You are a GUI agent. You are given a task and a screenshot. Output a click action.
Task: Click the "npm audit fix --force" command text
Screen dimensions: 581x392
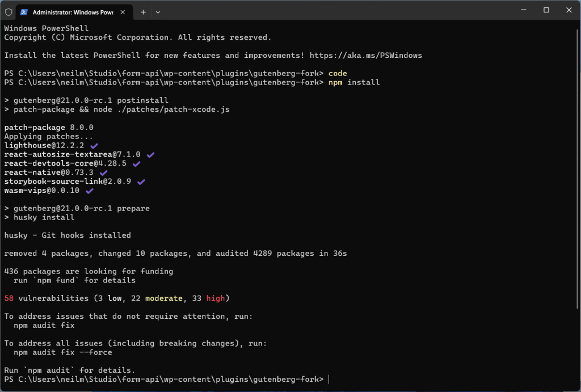pyautogui.click(x=62, y=352)
